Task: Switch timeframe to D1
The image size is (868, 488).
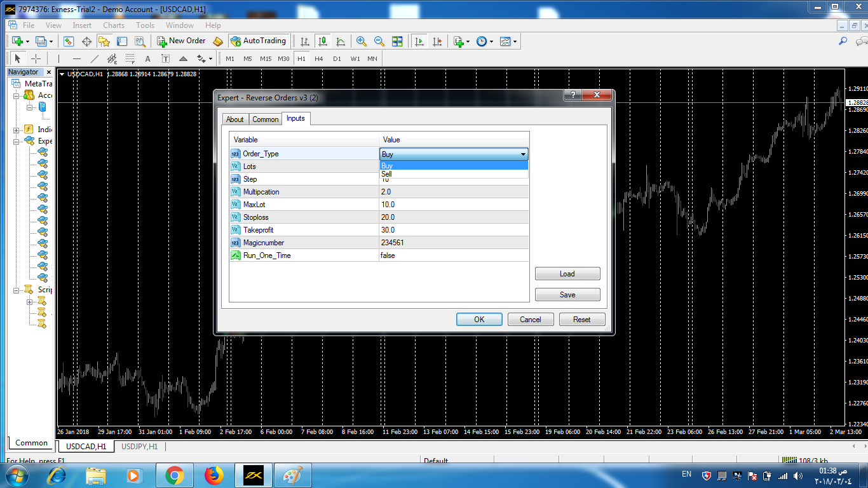Action: (337, 58)
